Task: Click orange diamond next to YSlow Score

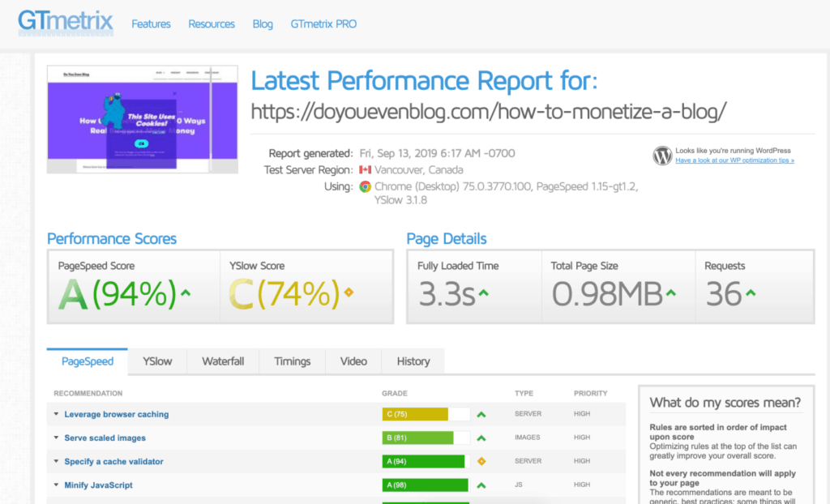Action: (349, 292)
